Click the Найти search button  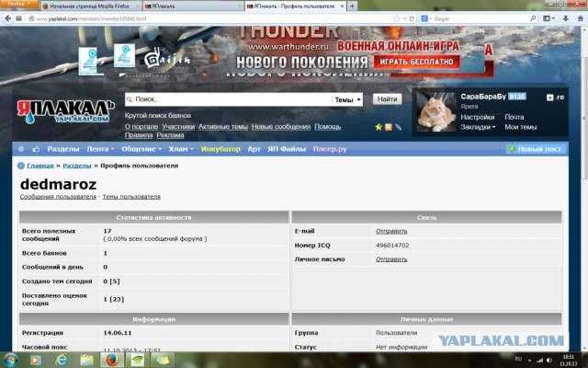click(x=387, y=99)
